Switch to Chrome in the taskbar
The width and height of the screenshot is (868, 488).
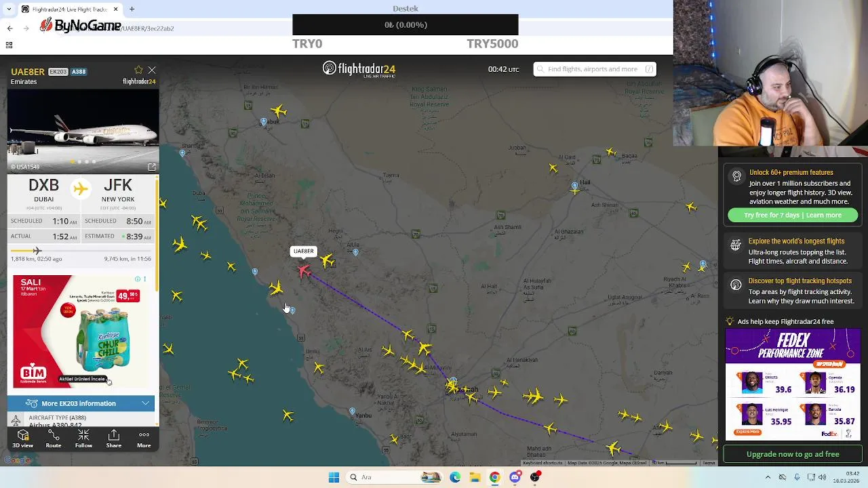click(x=495, y=477)
